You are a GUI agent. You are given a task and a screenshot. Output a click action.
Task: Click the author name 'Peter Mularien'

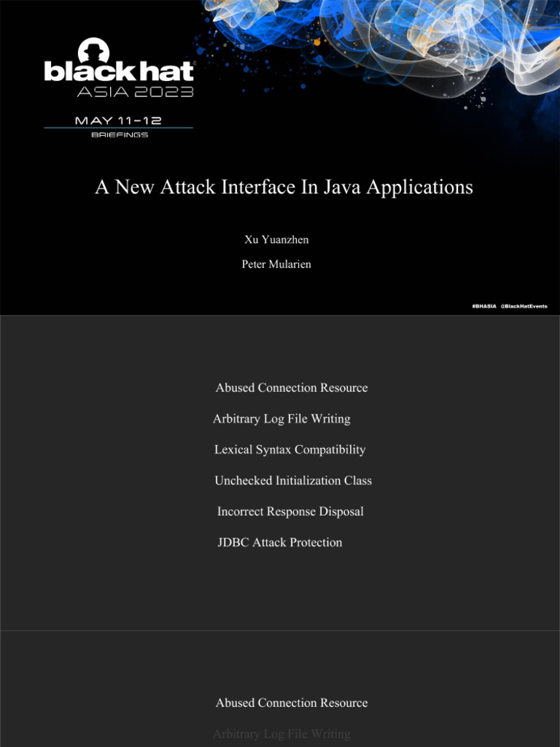[276, 264]
